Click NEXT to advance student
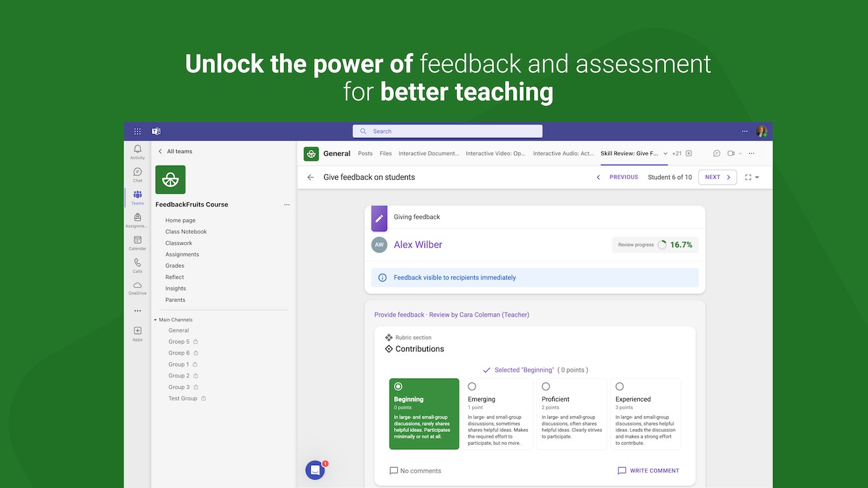The width and height of the screenshot is (868, 488). [x=717, y=177]
